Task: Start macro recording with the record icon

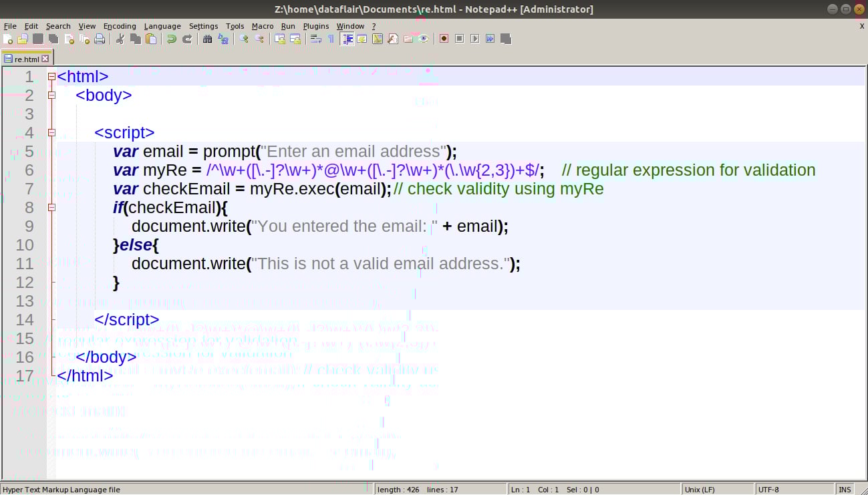Action: click(444, 39)
